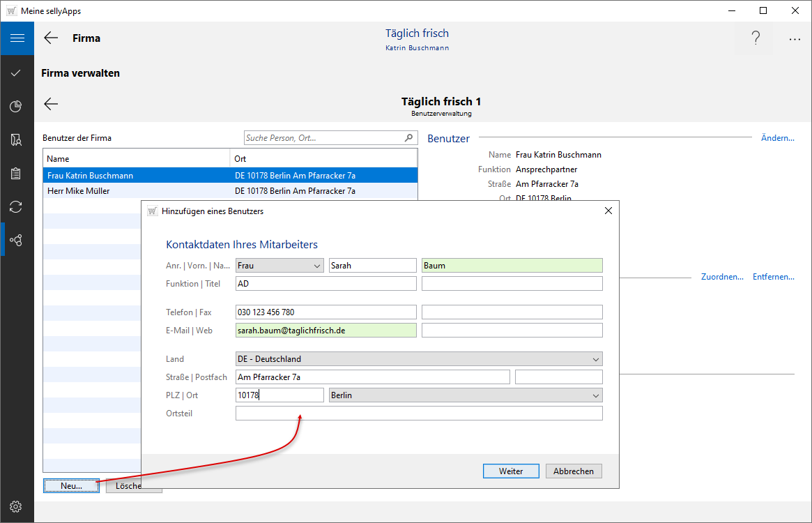Click the checkmark icon in sidebar

[x=17, y=73]
